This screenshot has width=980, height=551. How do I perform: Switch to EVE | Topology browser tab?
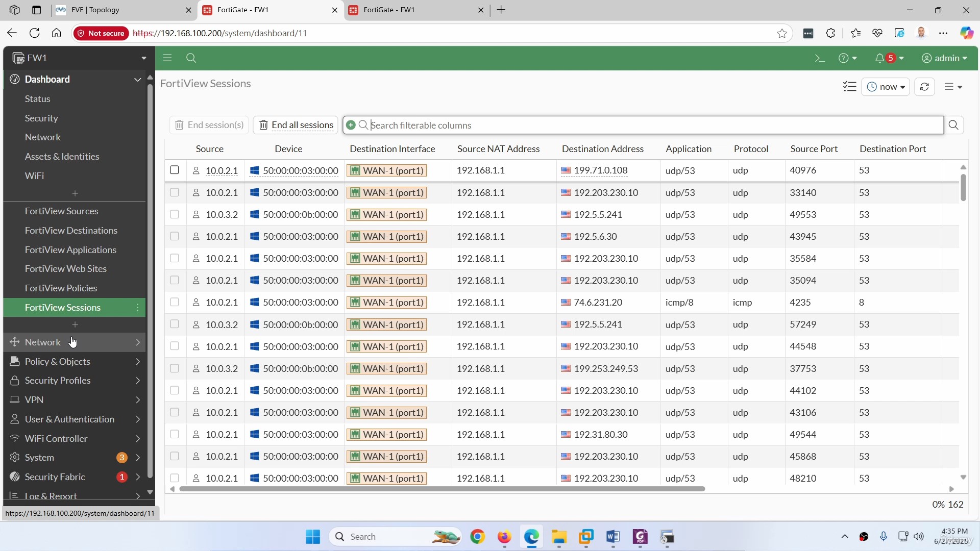tap(124, 10)
